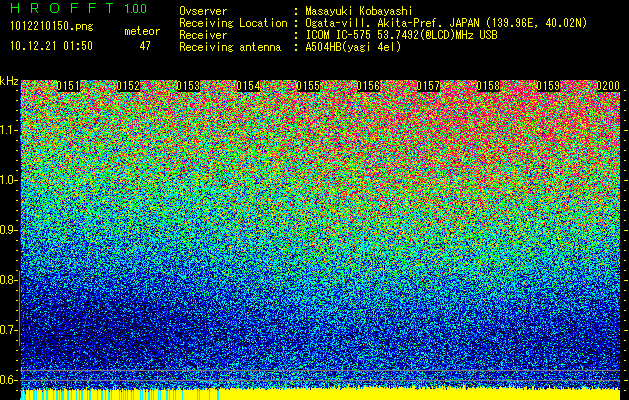Viewport: 629px width, 400px height.
Task: Click the 0154 time marker
Action: [248, 86]
